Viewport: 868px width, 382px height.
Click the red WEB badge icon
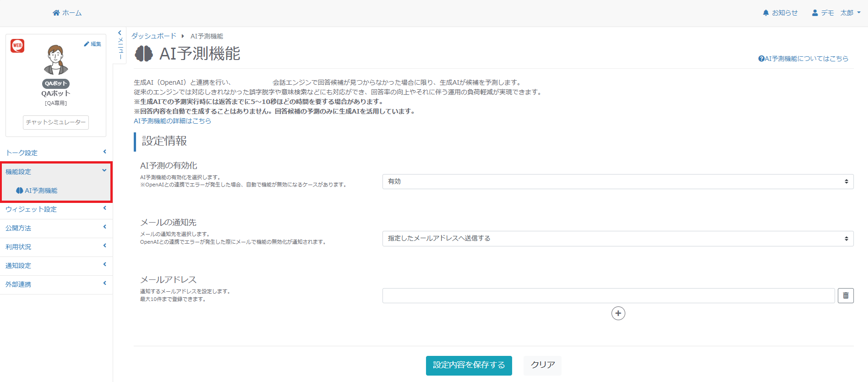point(17,46)
